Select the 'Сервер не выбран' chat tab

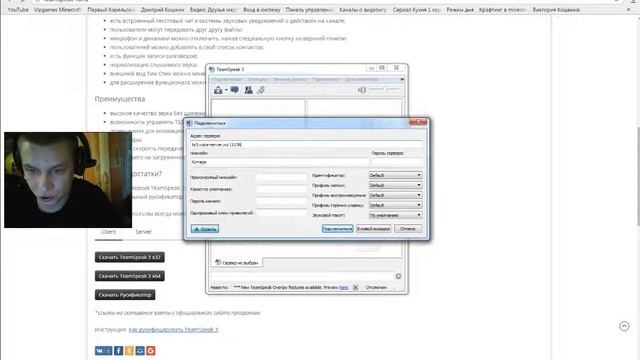(x=237, y=263)
